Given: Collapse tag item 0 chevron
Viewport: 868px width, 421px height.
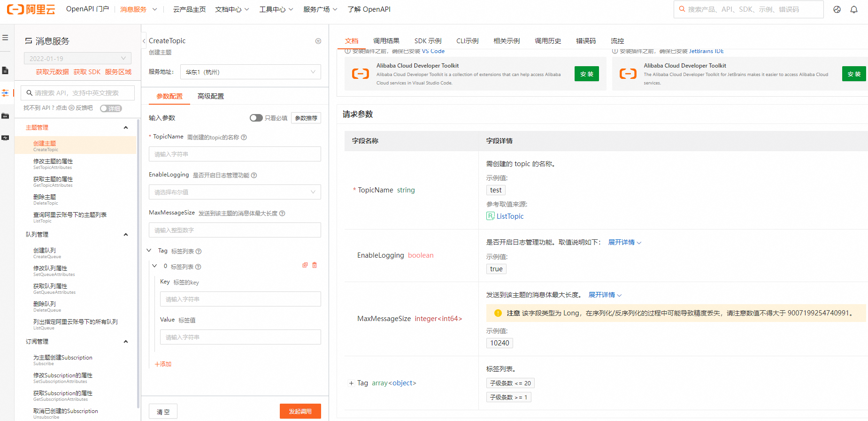Looking at the screenshot, I should point(154,266).
